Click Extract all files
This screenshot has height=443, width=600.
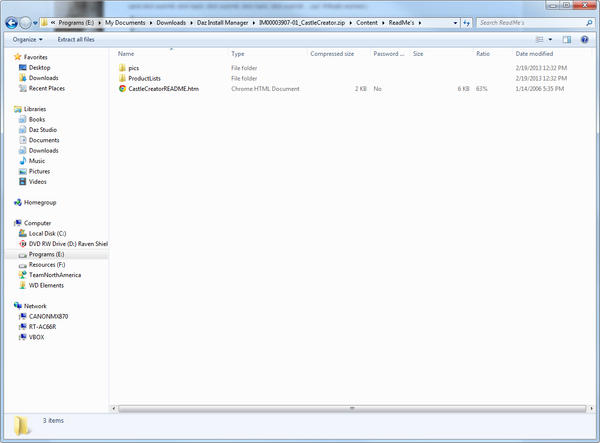(x=76, y=39)
